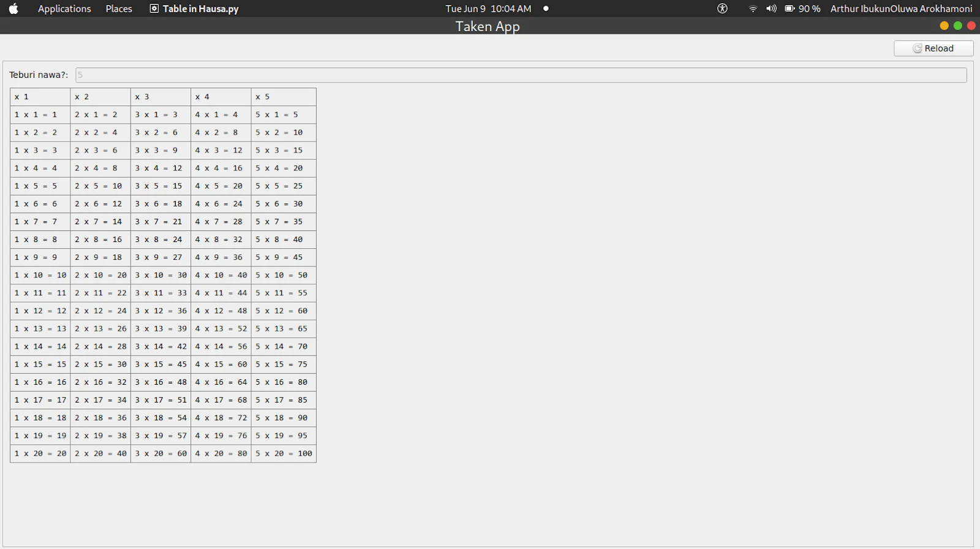The image size is (980, 549).
Task: Select the cell '4 x 4 = 16'
Action: 221,168
